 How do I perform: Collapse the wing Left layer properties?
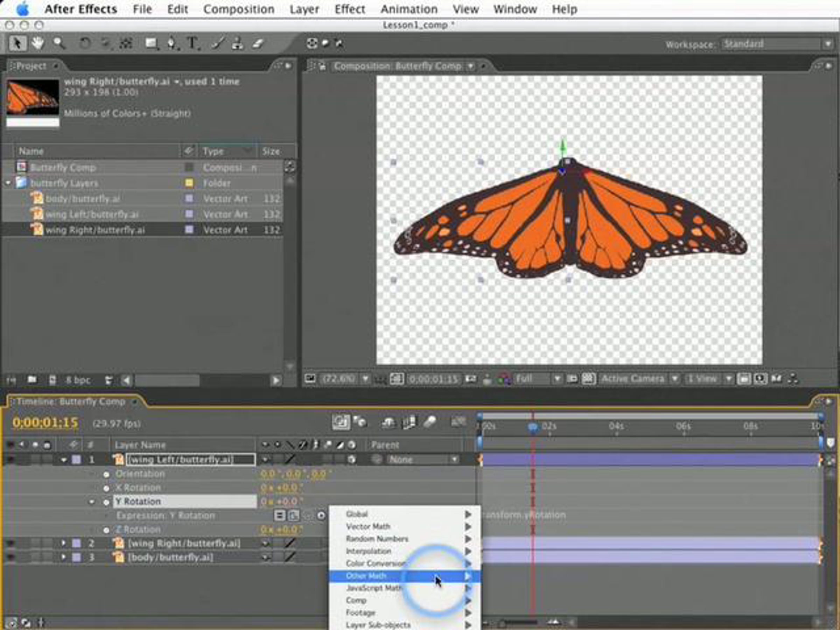(64, 460)
